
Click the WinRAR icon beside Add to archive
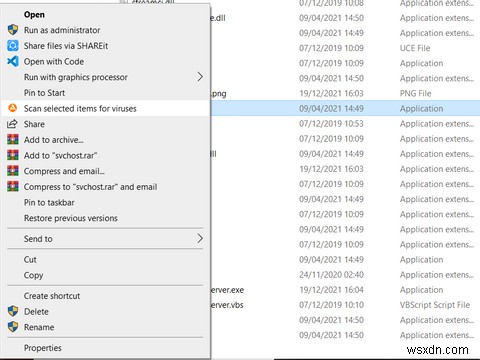pyautogui.click(x=13, y=139)
